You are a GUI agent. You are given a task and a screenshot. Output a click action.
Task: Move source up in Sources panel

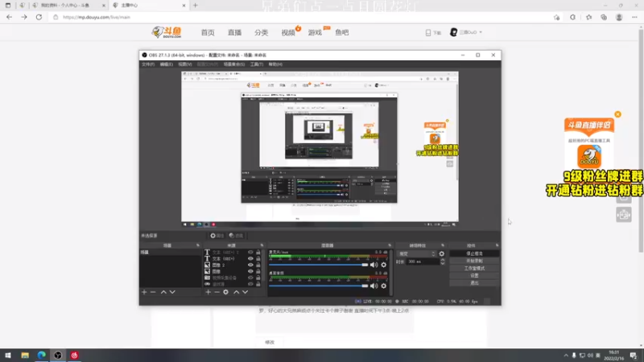[x=236, y=292]
